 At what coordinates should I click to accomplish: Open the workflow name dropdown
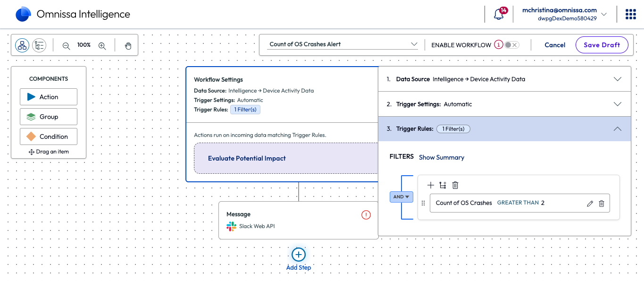click(x=414, y=44)
